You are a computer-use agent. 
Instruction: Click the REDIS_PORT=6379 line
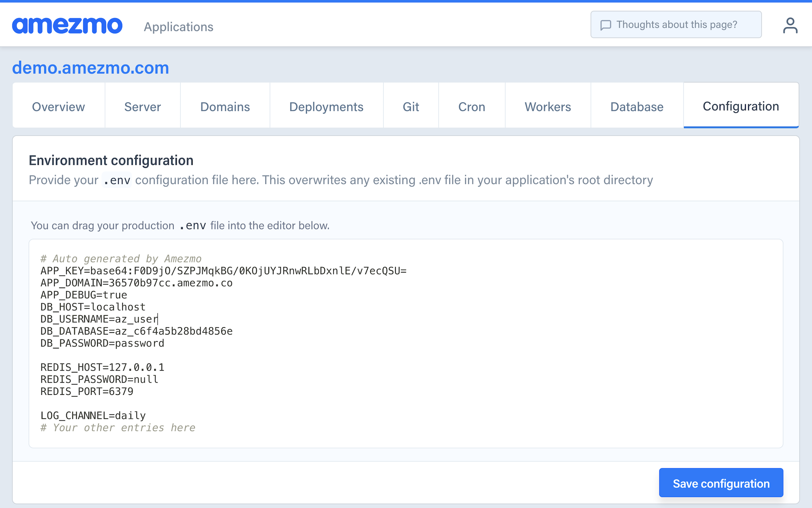(x=87, y=392)
